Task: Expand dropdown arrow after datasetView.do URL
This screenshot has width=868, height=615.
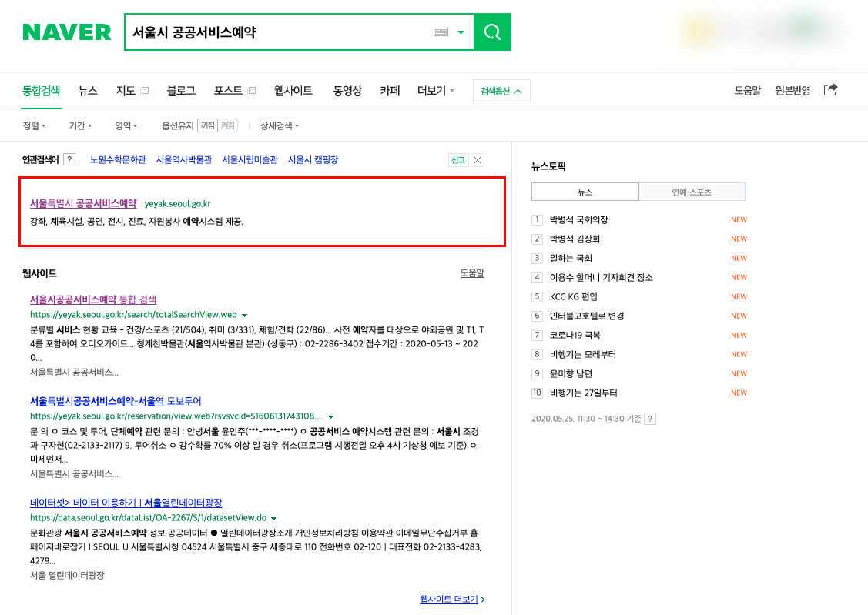Action: click(x=274, y=519)
